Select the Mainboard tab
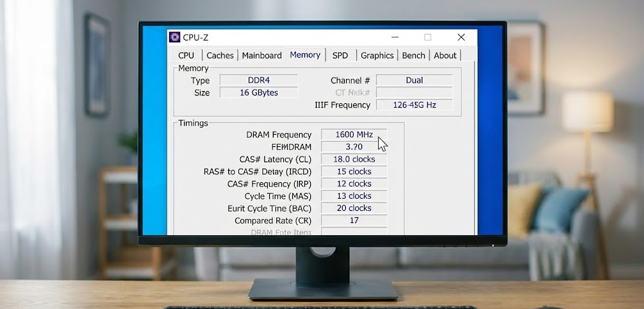This screenshot has width=644, height=309. [x=261, y=55]
